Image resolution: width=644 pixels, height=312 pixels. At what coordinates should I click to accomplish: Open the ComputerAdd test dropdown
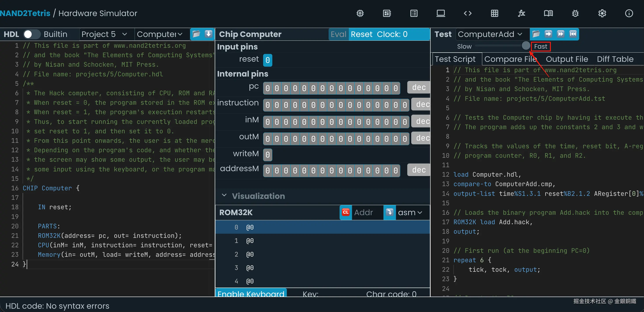click(x=490, y=34)
